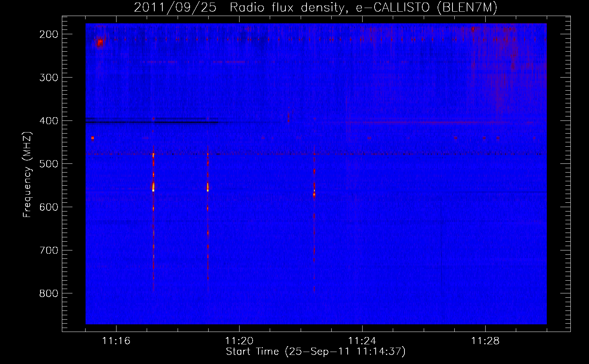This screenshot has width=589, height=364.
Task: Click the 500 frequency tick label
Action: point(48,164)
